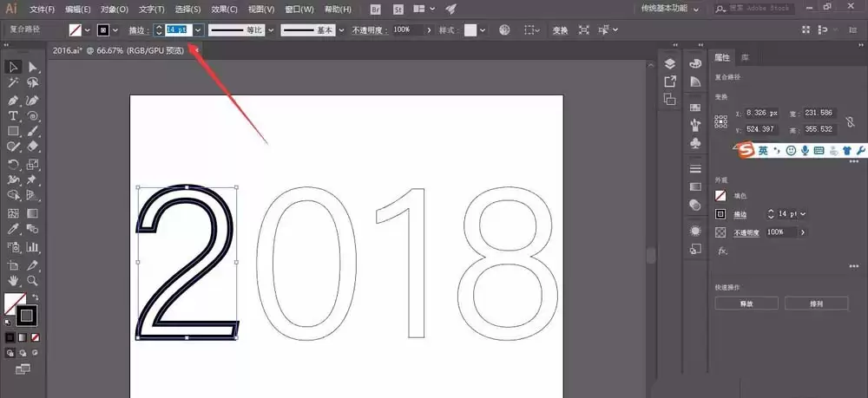This screenshot has width=868, height=398.
Task: Select the Hand tool
Action: (13, 280)
